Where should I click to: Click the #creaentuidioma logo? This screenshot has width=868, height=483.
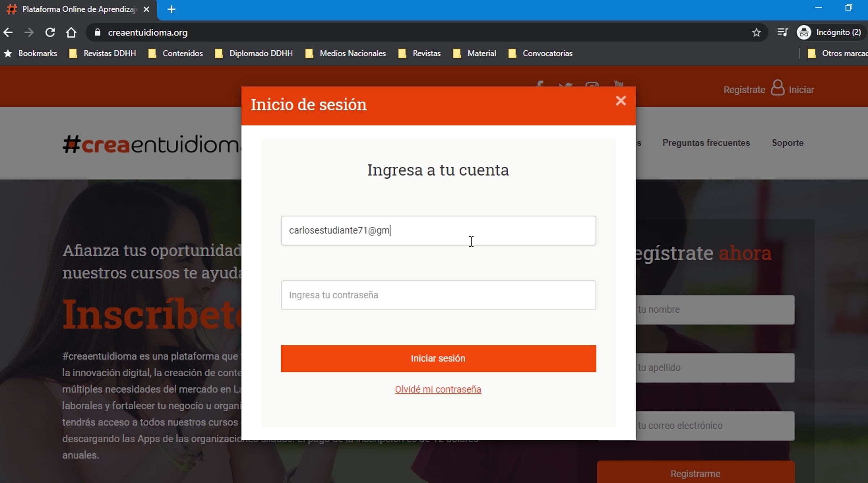tap(152, 144)
